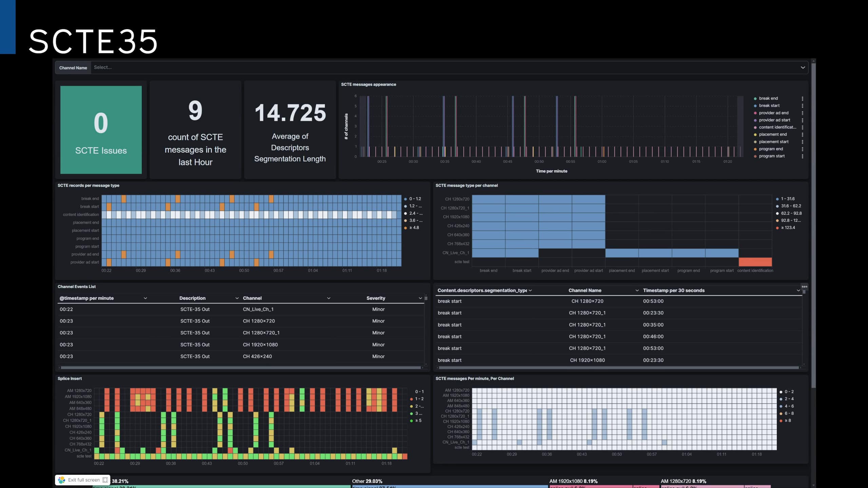Expand the Channel Name select dropdown
868x488 pixels.
coord(803,67)
